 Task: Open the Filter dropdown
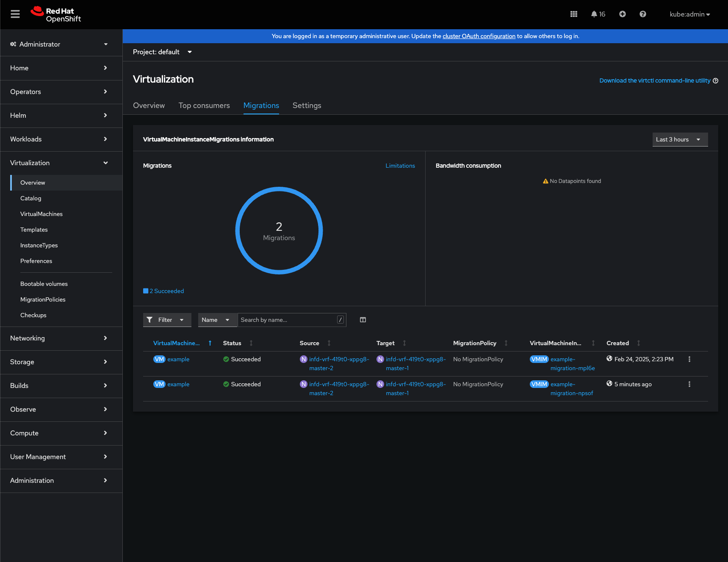pyautogui.click(x=167, y=320)
